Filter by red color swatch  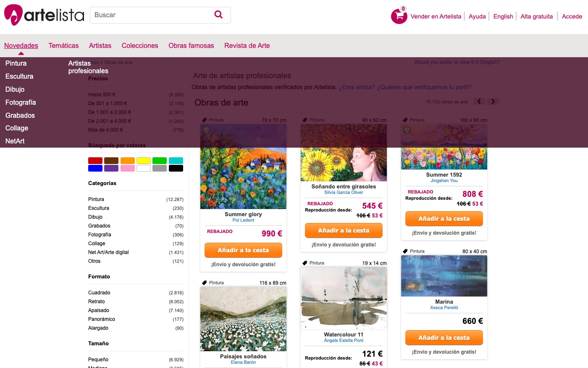pyautogui.click(x=95, y=160)
